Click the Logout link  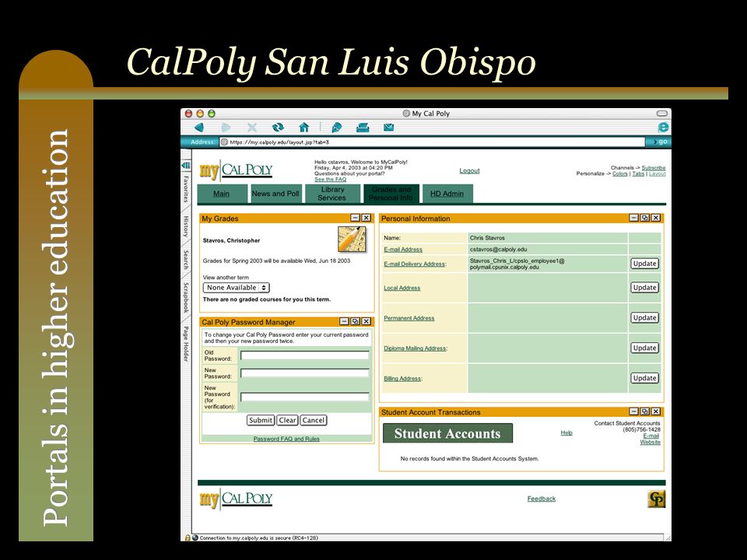click(x=469, y=170)
